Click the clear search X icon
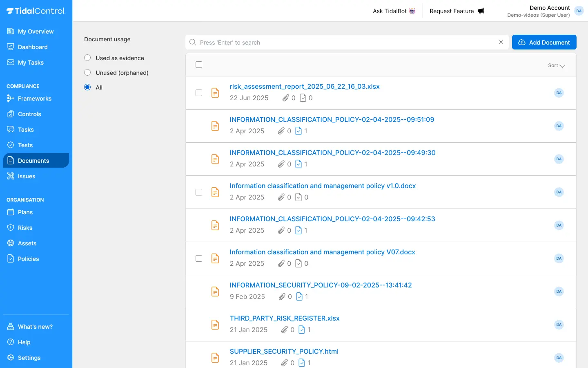Viewport: 588px width, 368px height. [501, 42]
